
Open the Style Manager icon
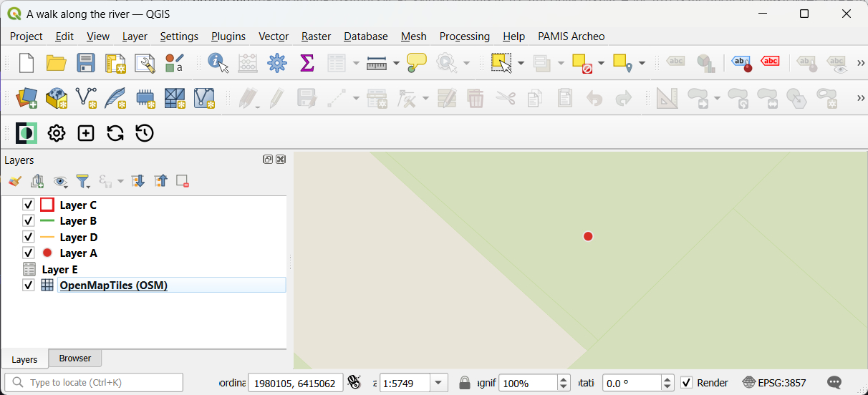[174, 63]
